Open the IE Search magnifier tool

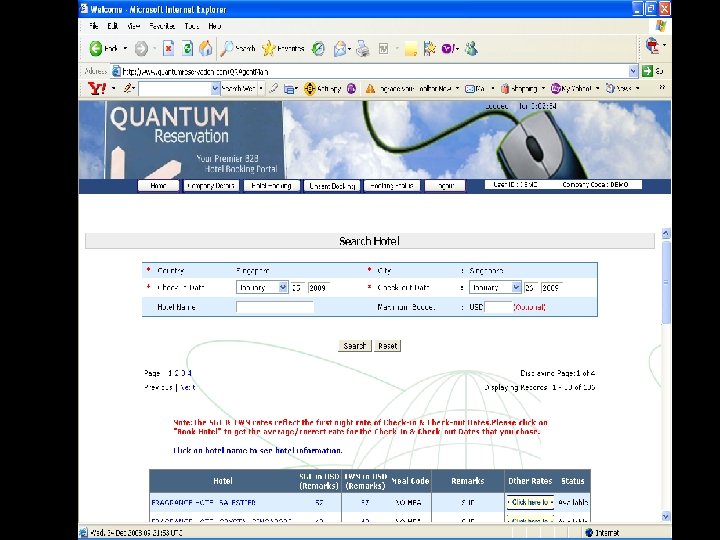226,48
